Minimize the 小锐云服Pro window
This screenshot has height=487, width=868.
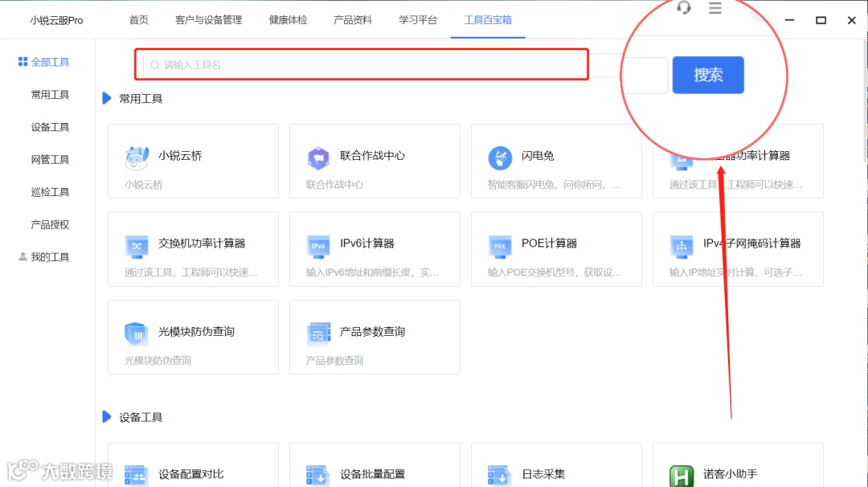pyautogui.click(x=789, y=20)
